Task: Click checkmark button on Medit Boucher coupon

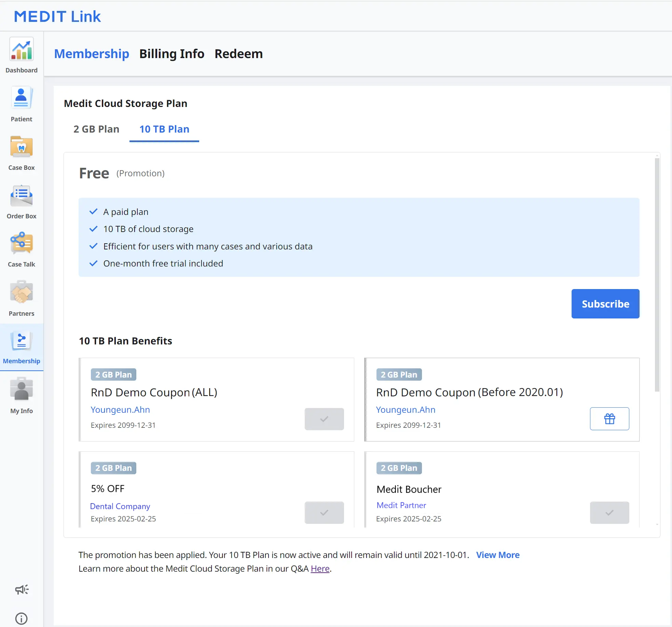Action: click(609, 513)
